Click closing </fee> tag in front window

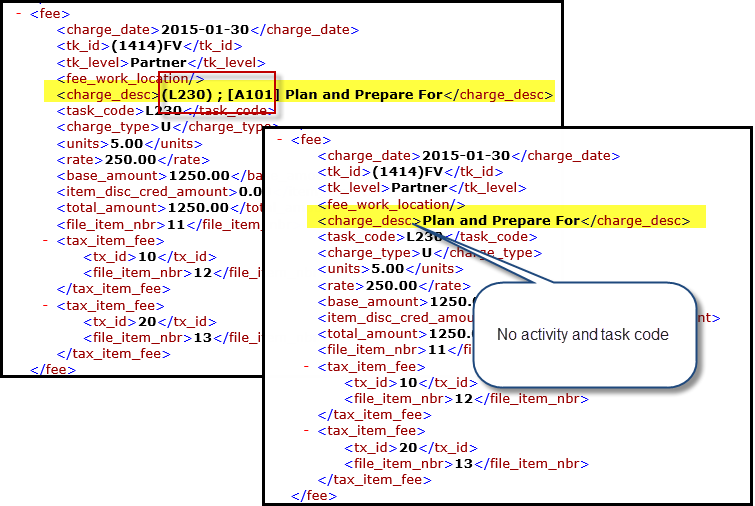pos(314,496)
